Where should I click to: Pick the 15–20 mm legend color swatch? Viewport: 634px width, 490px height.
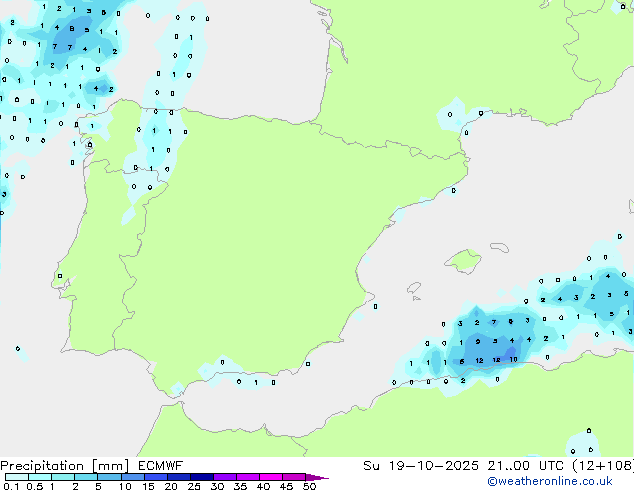point(155,477)
